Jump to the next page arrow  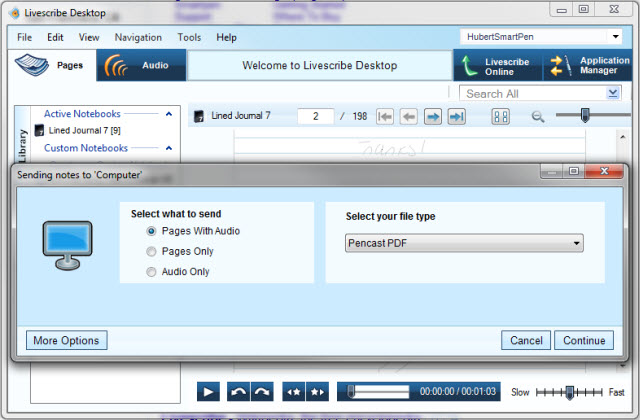click(433, 117)
